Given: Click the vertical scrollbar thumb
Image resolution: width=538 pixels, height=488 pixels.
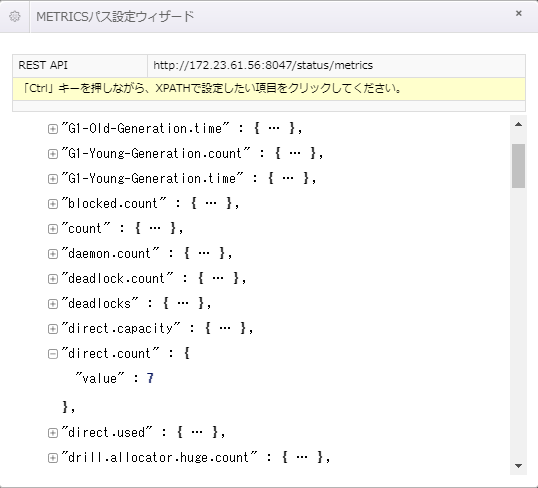Looking at the screenshot, I should click(x=518, y=166).
